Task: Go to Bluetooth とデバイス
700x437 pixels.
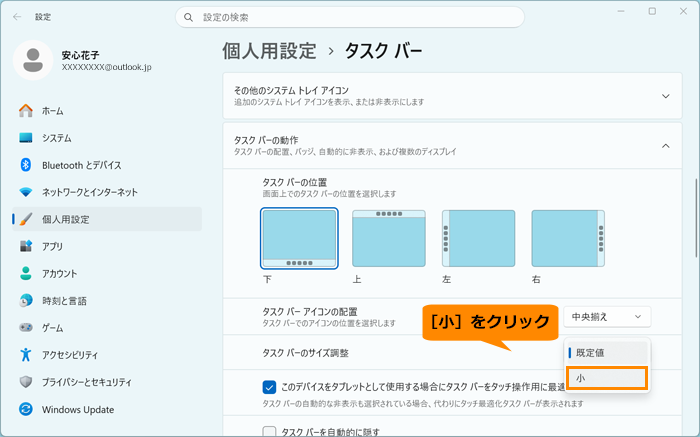Action: 107,165
